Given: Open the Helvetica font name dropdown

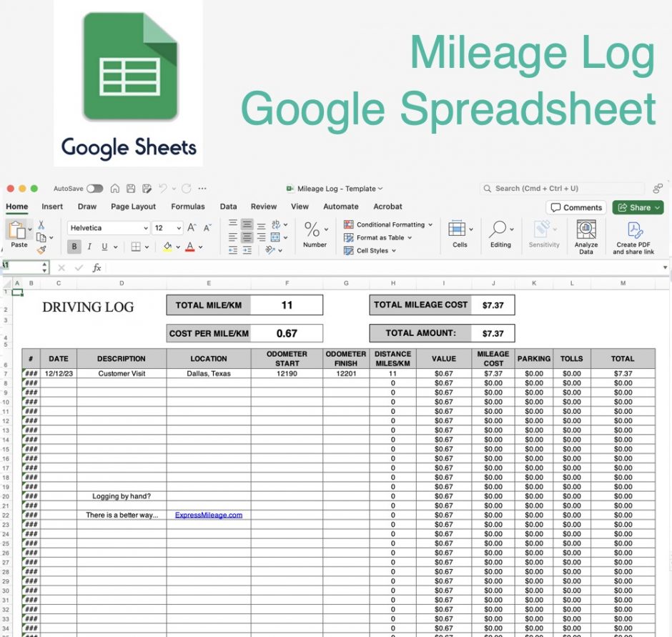Looking at the screenshot, I should click(146, 228).
